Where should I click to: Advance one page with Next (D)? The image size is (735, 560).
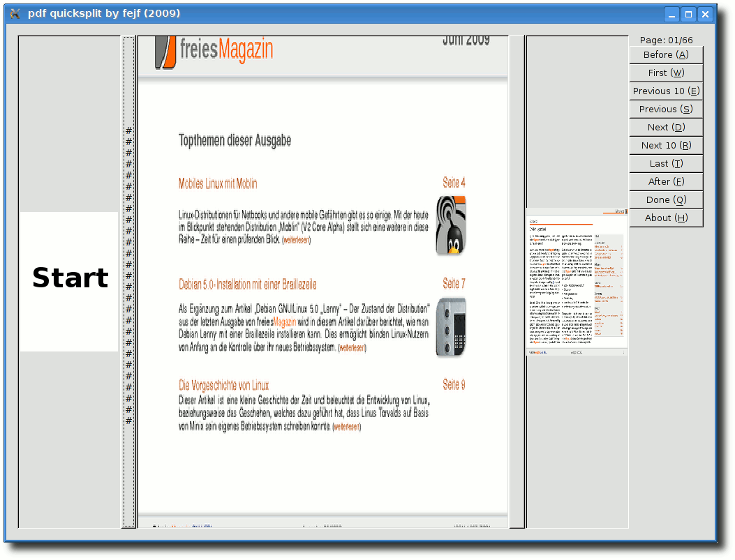tap(666, 127)
